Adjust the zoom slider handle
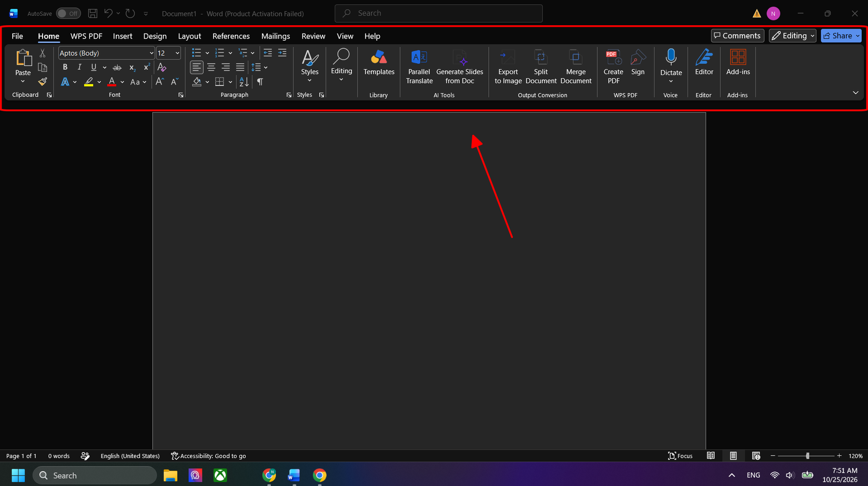Screen dimensions: 868x486 coord(808,456)
